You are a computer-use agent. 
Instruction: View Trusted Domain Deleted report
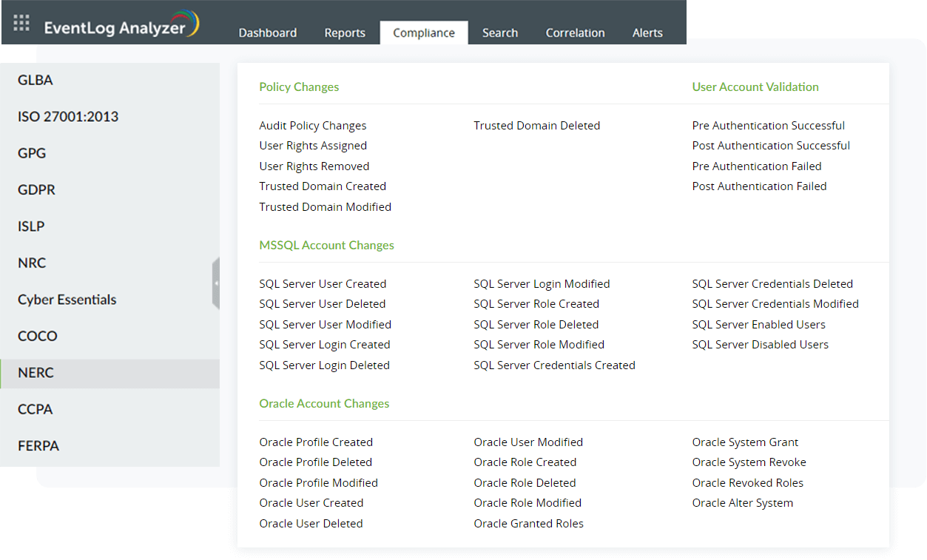(536, 126)
